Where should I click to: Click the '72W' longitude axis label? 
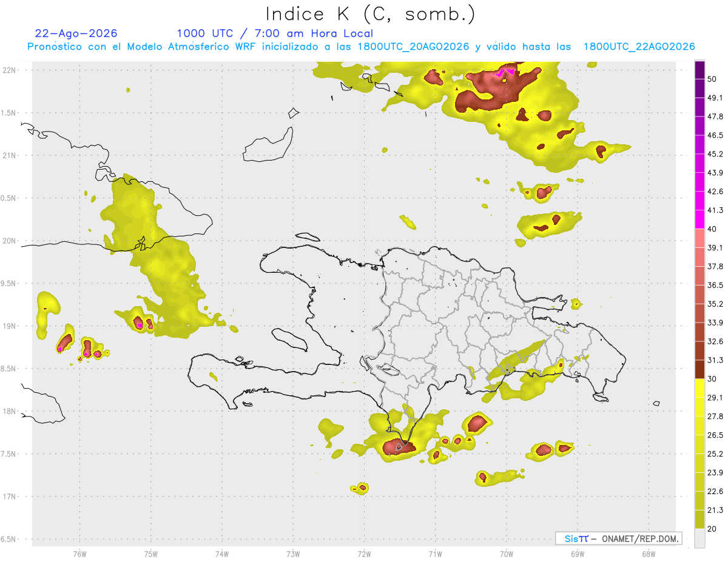click(364, 554)
